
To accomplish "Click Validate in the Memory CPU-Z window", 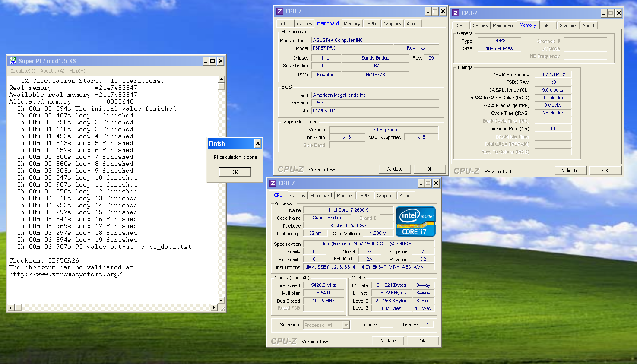I will point(570,171).
